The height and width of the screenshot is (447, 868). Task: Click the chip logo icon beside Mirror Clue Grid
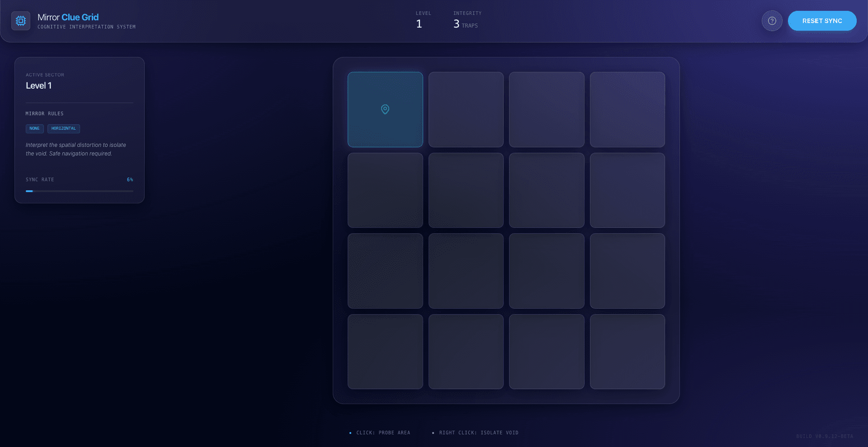[x=21, y=21]
